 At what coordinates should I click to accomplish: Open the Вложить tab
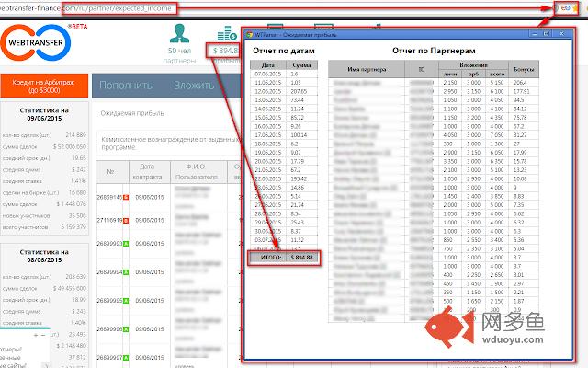point(194,86)
